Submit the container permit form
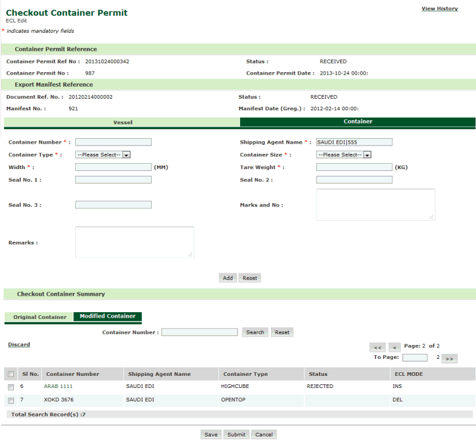The width and height of the screenshot is (476, 448). point(236,435)
